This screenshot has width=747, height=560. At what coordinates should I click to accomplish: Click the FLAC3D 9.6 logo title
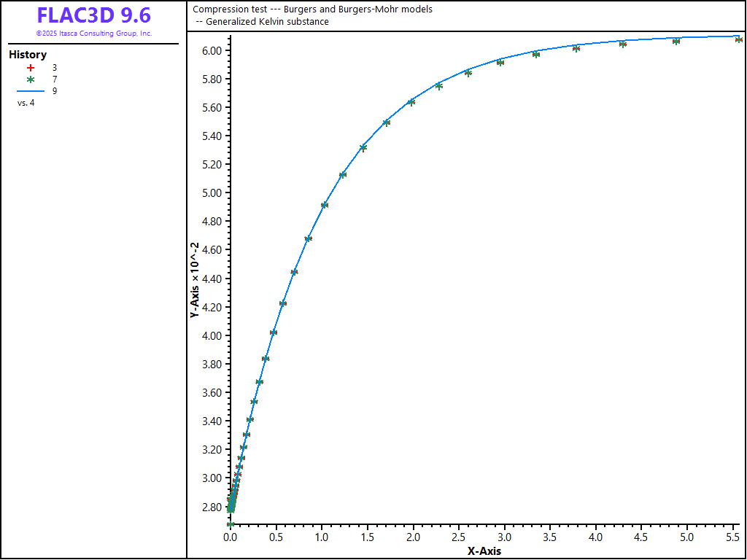[x=93, y=15]
